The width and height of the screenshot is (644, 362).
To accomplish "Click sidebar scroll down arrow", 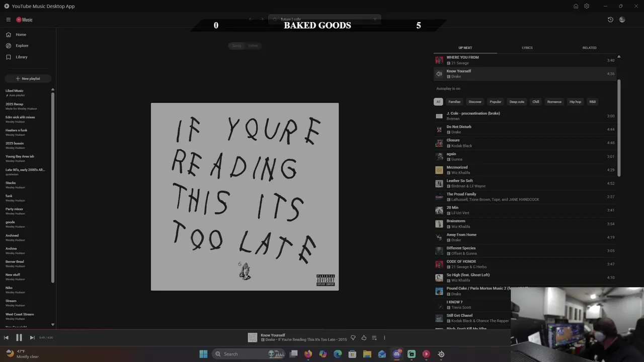I will coord(52,325).
